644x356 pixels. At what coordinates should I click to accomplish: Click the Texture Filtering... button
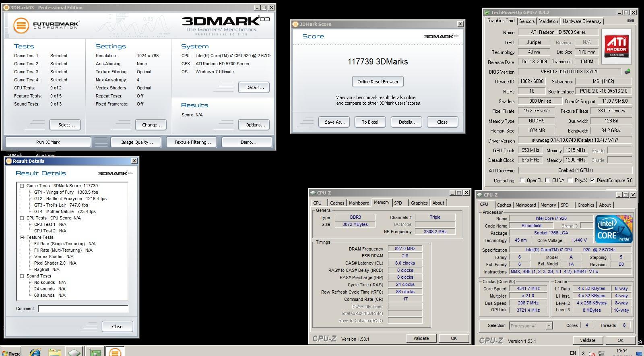tap(192, 142)
